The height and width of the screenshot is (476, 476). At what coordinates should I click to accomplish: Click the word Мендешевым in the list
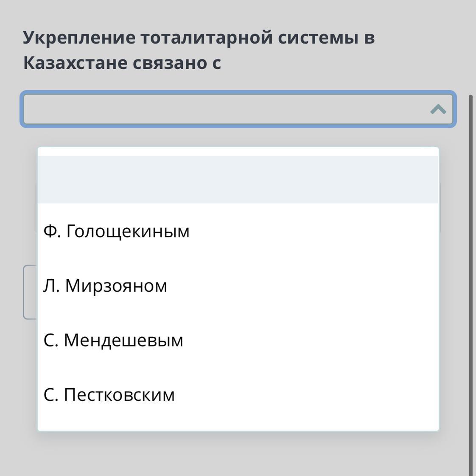[x=123, y=340]
